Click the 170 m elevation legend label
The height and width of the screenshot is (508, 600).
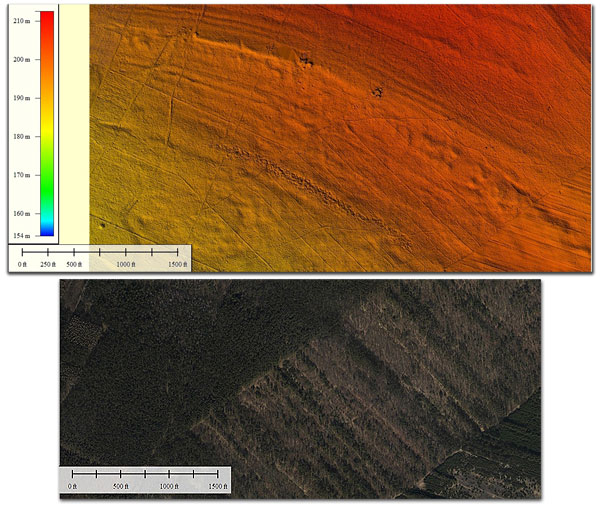pos(21,175)
